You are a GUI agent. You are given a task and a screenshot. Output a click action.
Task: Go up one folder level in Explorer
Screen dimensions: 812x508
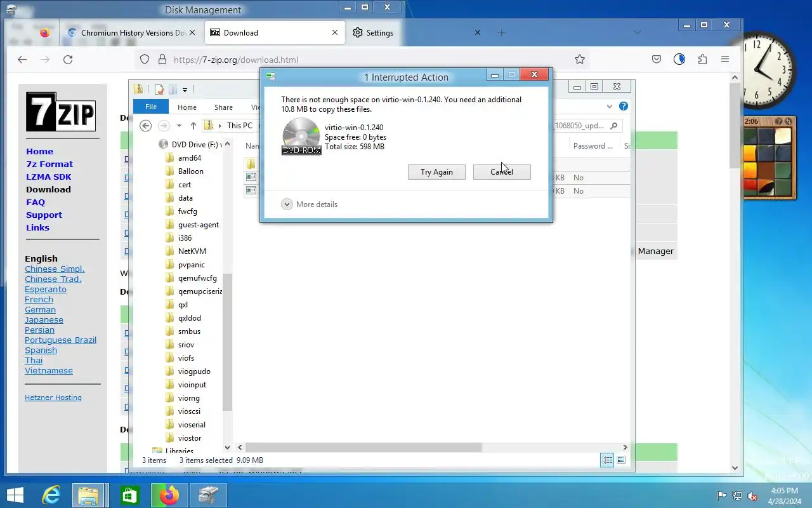point(193,126)
